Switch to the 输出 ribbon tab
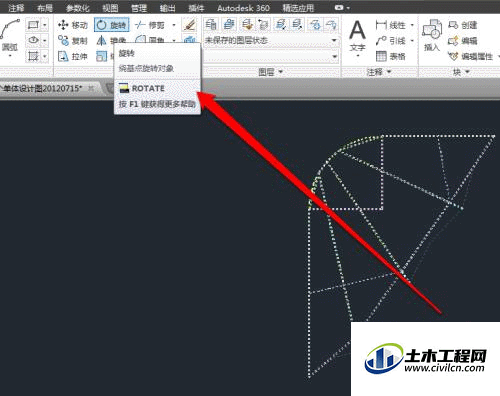Viewport: 500px width, 396px height. [x=167, y=8]
